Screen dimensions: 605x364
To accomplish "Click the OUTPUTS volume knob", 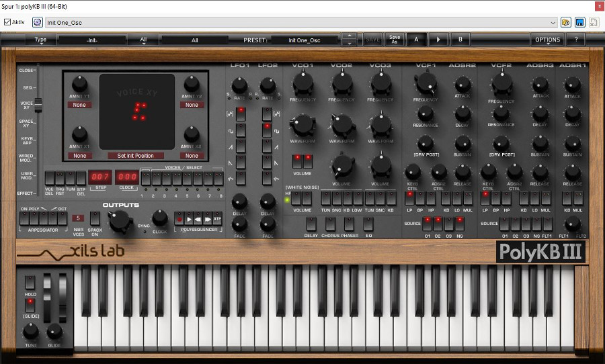I will point(120,222).
